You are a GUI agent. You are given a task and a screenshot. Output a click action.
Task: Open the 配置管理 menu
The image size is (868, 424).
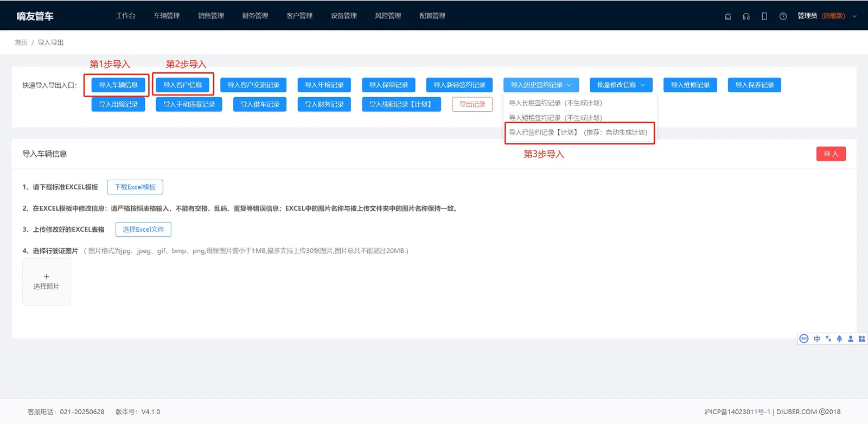[432, 16]
